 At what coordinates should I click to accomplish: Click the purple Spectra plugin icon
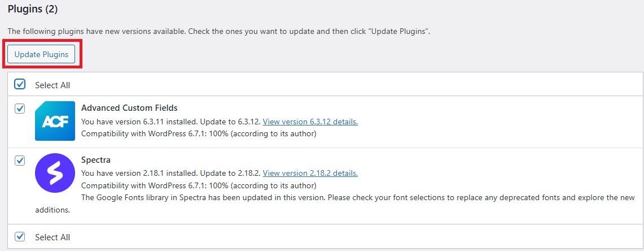(x=55, y=173)
